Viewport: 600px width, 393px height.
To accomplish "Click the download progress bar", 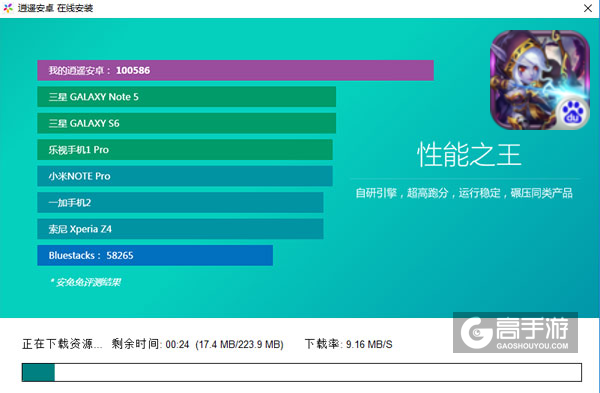I will click(x=302, y=372).
